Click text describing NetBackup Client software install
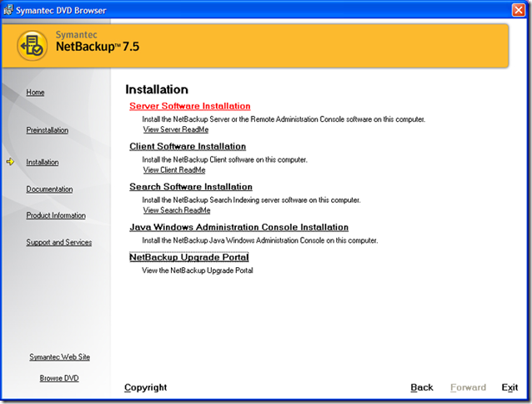Screen dimensions: 532x404 [224, 159]
